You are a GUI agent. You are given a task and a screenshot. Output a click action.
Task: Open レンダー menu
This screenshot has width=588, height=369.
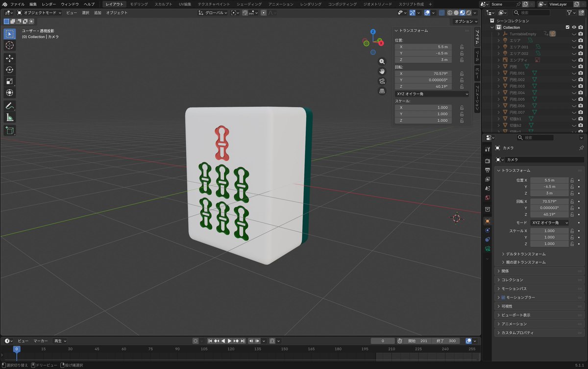click(x=49, y=4)
